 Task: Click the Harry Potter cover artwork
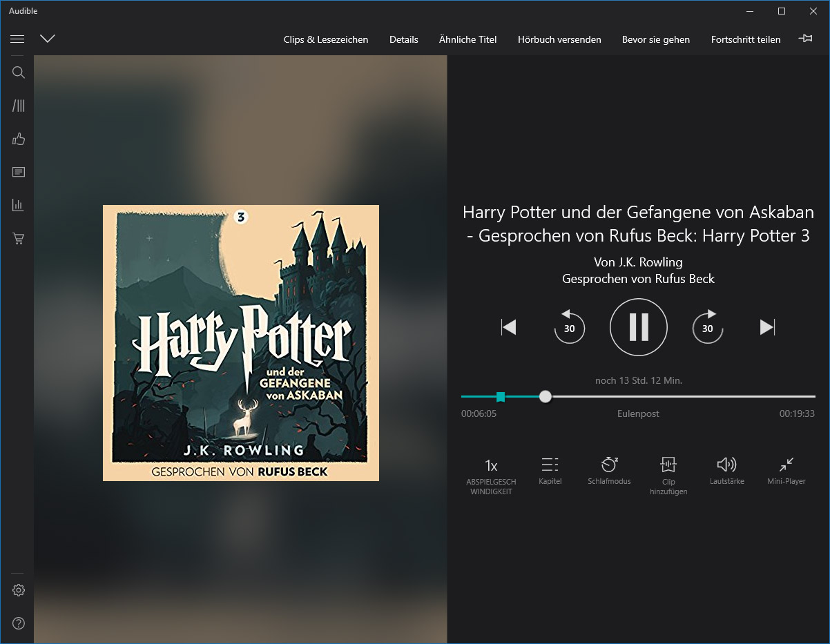pos(241,343)
